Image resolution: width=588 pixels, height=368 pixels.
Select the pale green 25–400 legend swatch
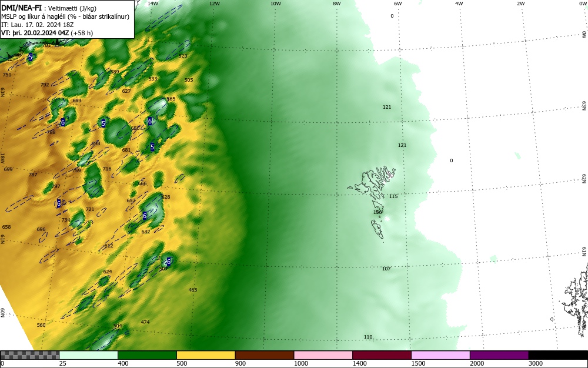pos(89,355)
